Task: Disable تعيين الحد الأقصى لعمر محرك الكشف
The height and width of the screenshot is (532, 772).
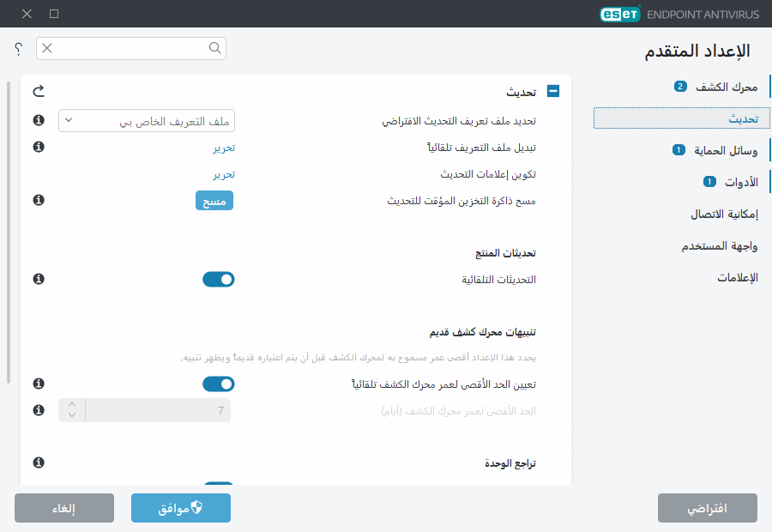Action: [x=218, y=384]
